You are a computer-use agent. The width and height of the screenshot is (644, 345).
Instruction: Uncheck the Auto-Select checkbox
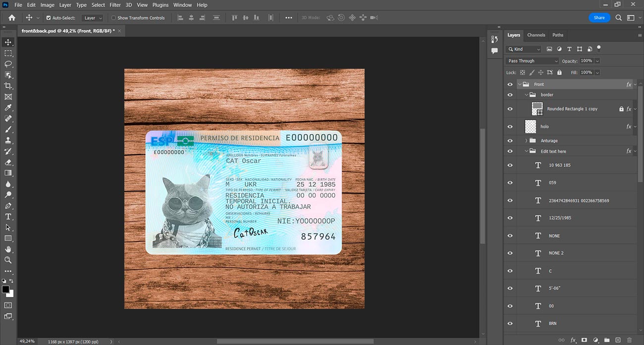click(49, 18)
